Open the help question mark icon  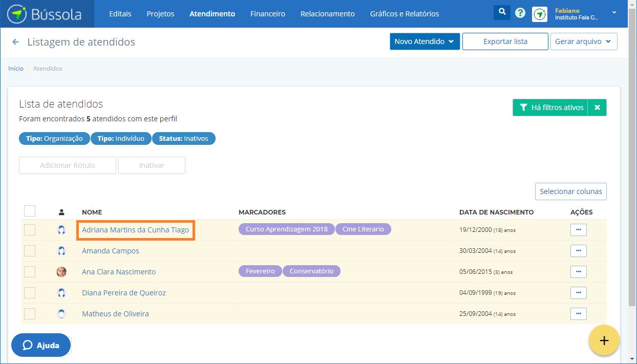[x=520, y=13]
